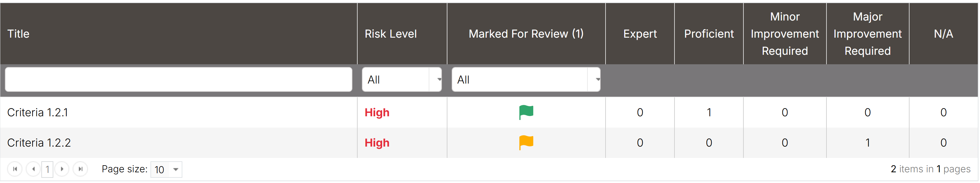Jump to the last page of results
Screen dimensions: 980x183
coord(80,169)
